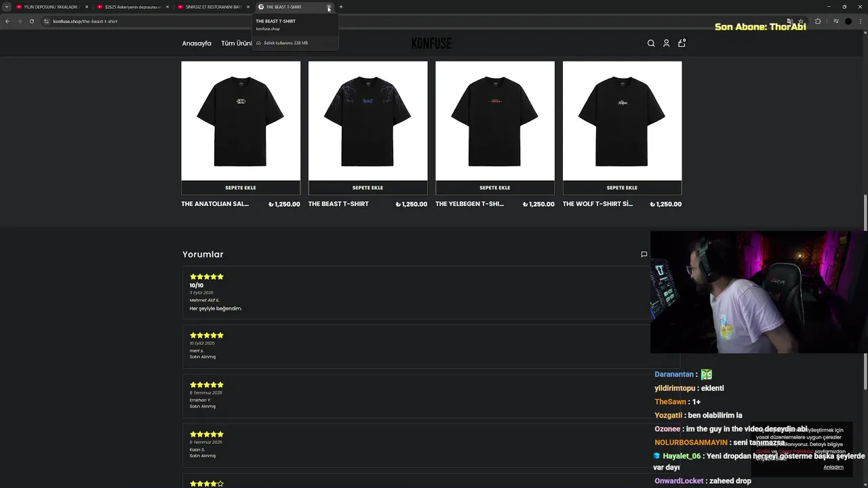Open the Chrome three-dot menu
Viewport: 868px width, 488px height.
pos(861,21)
